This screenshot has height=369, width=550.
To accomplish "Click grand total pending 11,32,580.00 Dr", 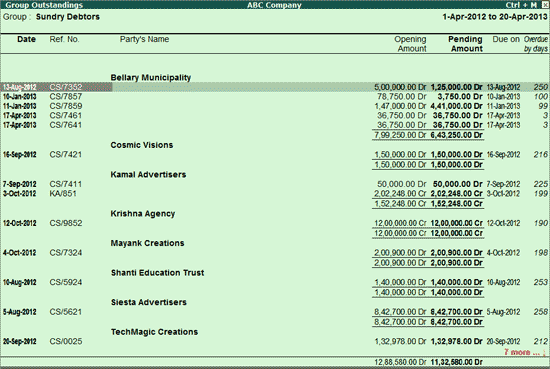I will 456,362.
